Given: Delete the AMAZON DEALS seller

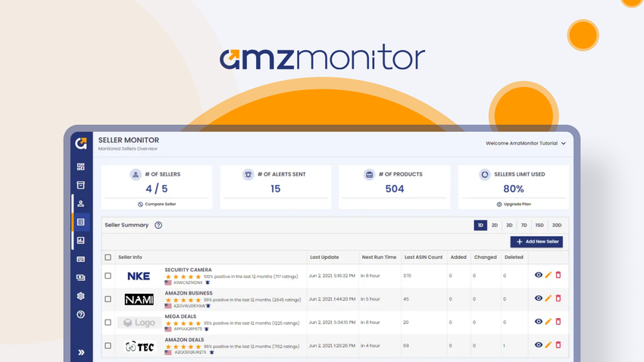Looking at the screenshot, I should [558, 345].
